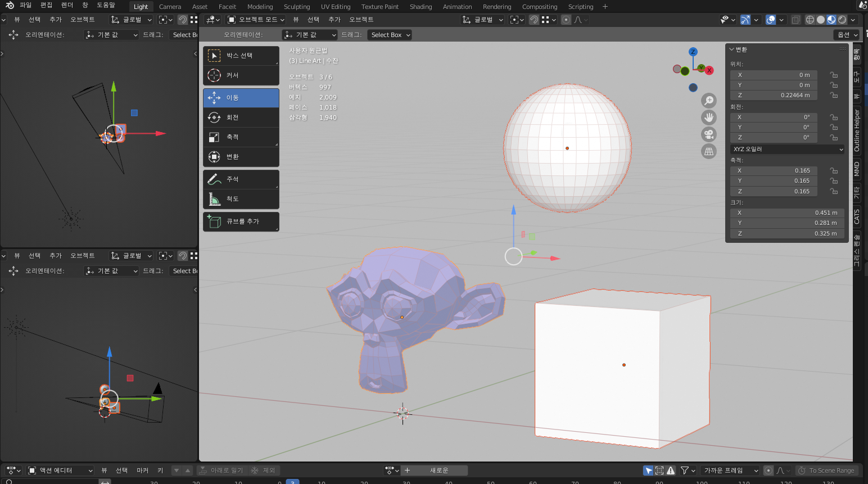Switch perspective/orthographic with the grid icon
Viewport: 868px width, 484px height.
pyautogui.click(x=709, y=151)
